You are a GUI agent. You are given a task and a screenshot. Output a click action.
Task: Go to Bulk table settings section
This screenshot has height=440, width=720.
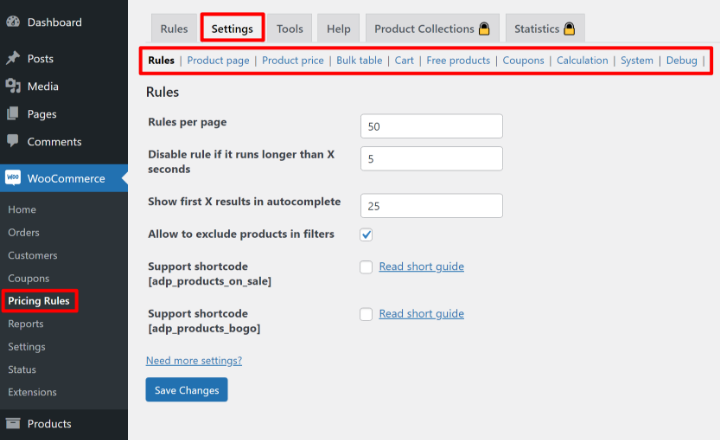(x=359, y=61)
